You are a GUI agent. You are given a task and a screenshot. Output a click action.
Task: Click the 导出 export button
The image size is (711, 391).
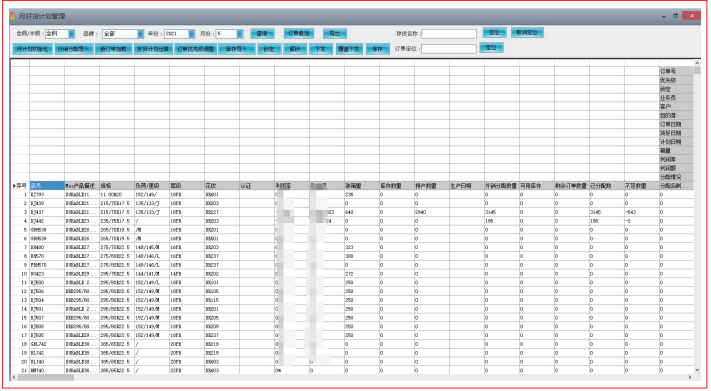tap(335, 34)
